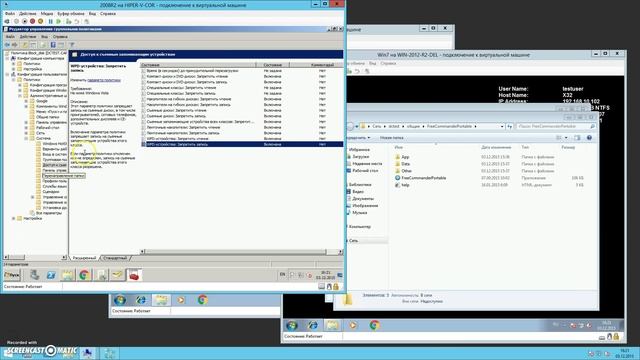Click red Shut Down icon in 2008R2 VM toolbar
Viewport: 640px width, 360px height.
click(x=32, y=21)
